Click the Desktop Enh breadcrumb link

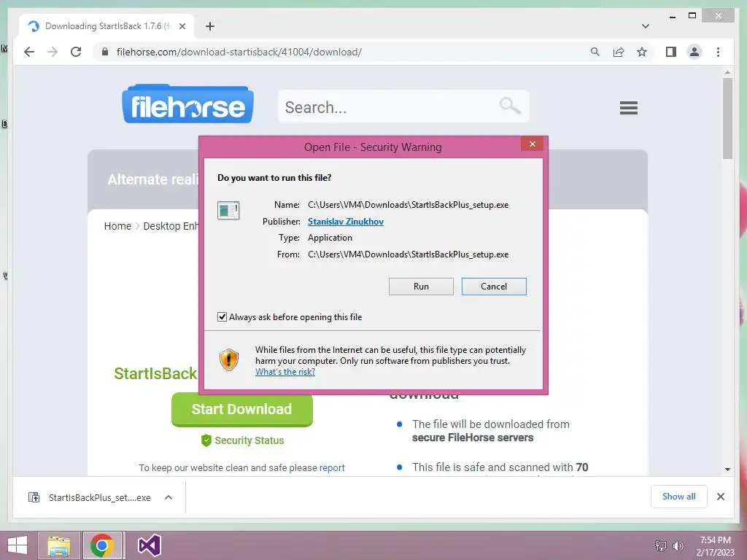[x=171, y=226]
